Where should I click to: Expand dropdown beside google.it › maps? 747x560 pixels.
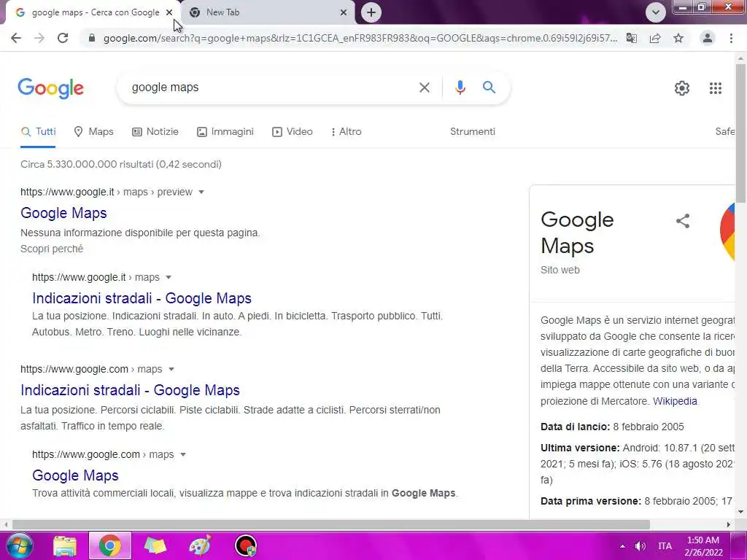click(169, 278)
